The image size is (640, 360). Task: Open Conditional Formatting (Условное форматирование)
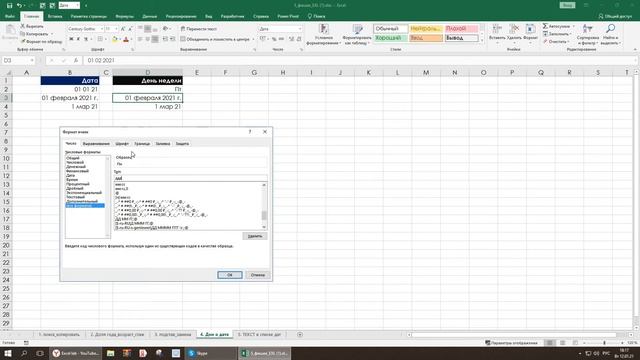[323, 34]
